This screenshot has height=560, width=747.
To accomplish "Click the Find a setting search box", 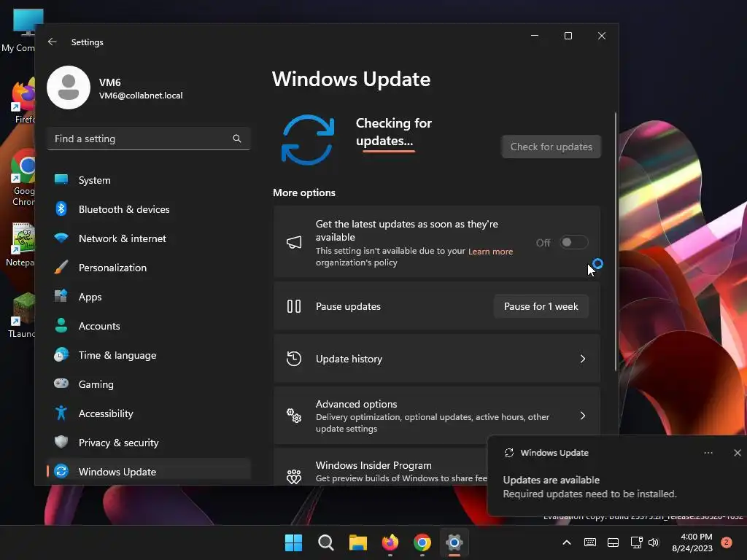I will point(149,139).
